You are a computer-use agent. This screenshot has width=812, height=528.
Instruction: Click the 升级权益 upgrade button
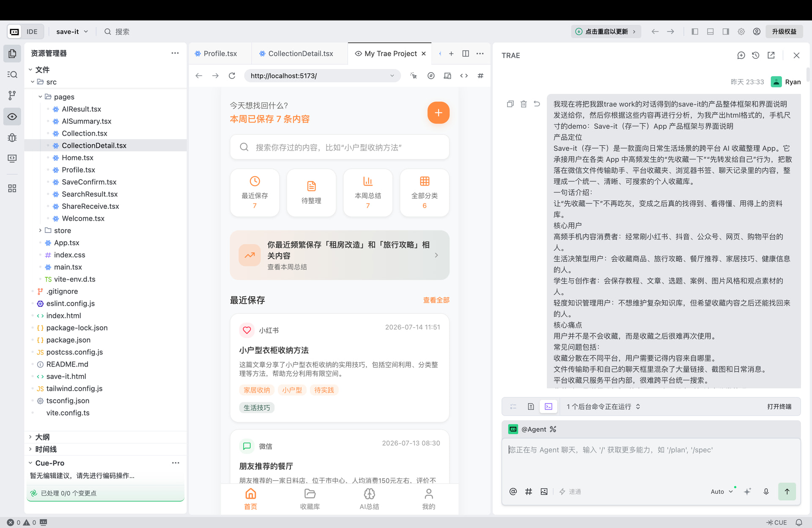click(x=784, y=32)
